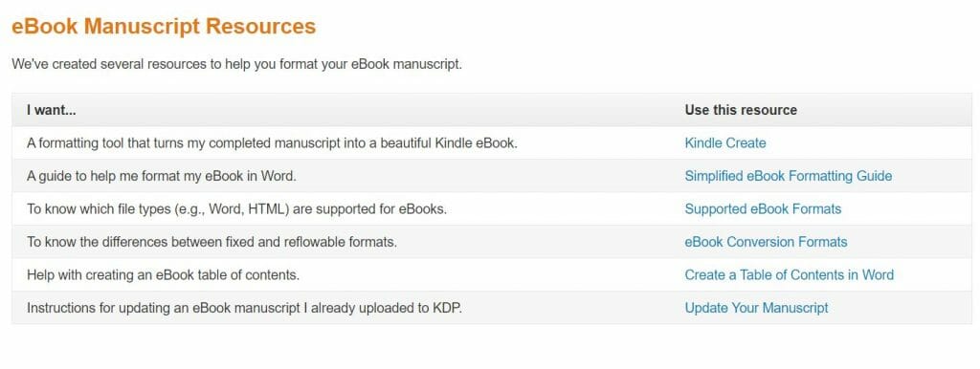Open the Update Your Manuscript link
980x369 pixels.
click(x=756, y=308)
